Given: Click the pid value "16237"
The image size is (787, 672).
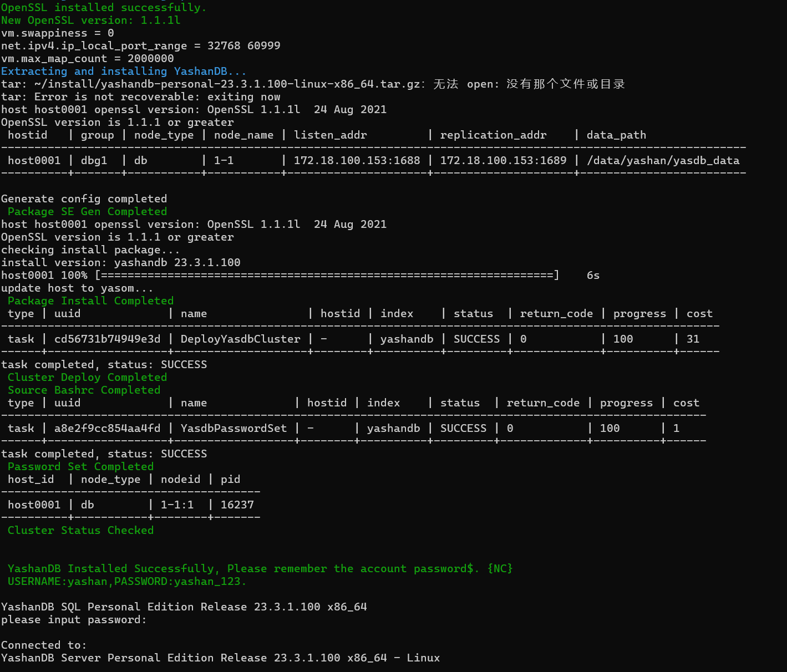Looking at the screenshot, I should point(237,505).
